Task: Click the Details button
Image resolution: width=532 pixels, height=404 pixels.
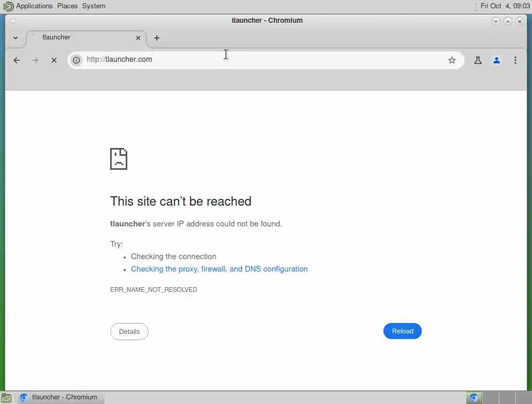Action: (129, 332)
